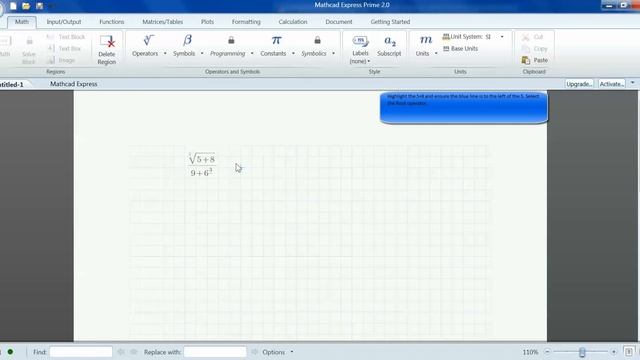This screenshot has height=360, width=640.
Task: Insert an Image region
Action: pyautogui.click(x=61, y=60)
